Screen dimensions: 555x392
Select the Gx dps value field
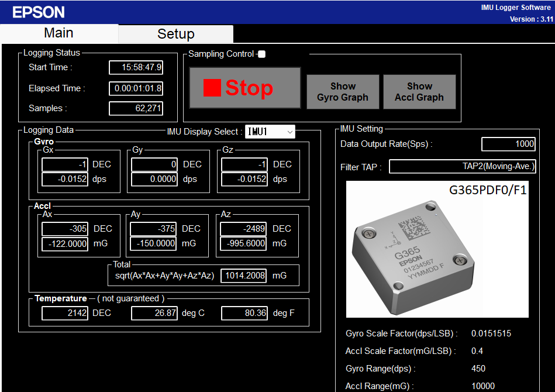(65, 179)
